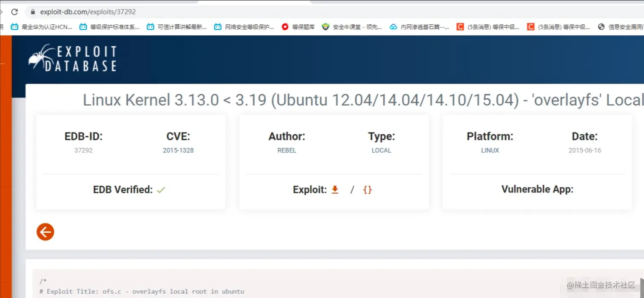
Task: Open the 安全牛课堂 bookmark
Action: point(352,27)
